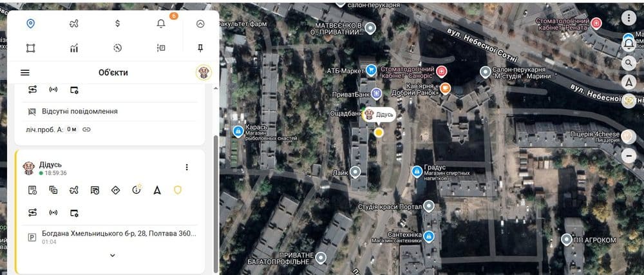Open the dollar billing section
This screenshot has width=644, height=275.
(117, 24)
